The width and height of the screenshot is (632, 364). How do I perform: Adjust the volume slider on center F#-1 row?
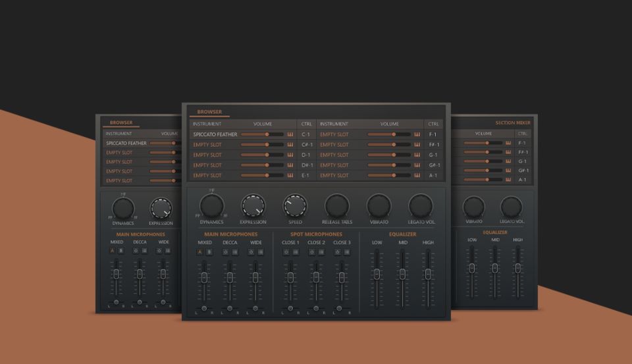click(x=389, y=144)
